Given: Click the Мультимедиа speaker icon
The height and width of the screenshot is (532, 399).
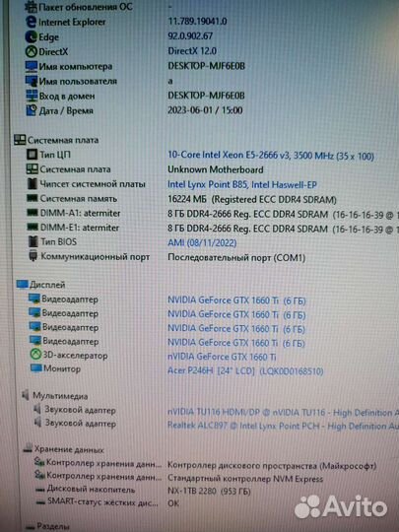Looking at the screenshot, I should [x=26, y=395].
